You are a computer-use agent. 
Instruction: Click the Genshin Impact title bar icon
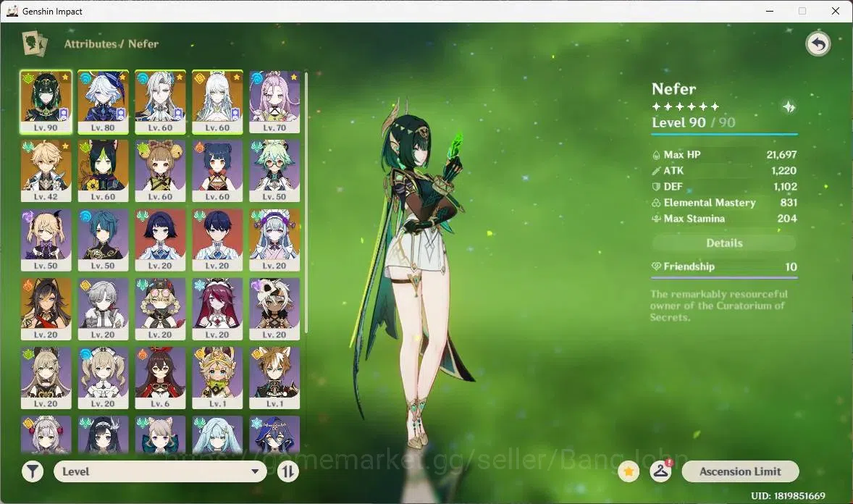[x=12, y=11]
